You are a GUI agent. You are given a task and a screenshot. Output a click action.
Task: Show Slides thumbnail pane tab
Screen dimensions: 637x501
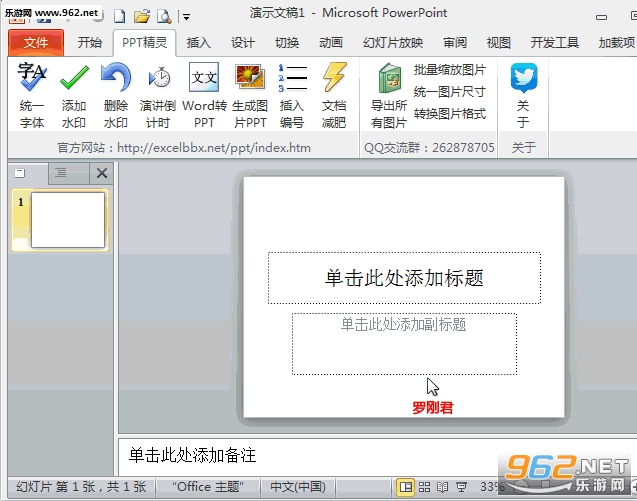[20, 173]
